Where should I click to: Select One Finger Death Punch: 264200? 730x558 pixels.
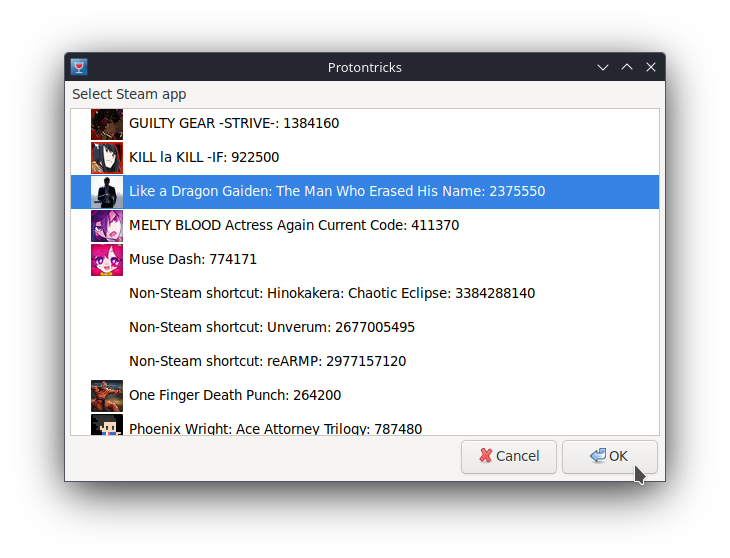365,396
